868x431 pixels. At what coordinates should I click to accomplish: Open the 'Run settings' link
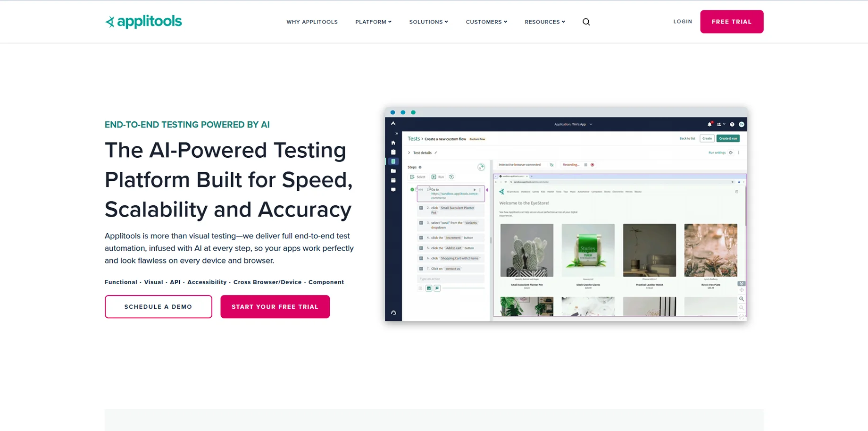pyautogui.click(x=717, y=153)
